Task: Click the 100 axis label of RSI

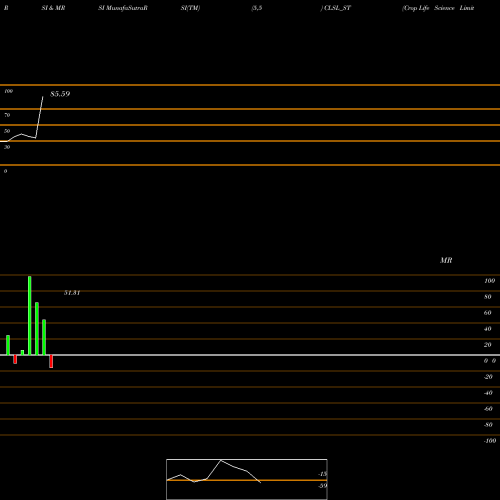Action: click(8, 91)
